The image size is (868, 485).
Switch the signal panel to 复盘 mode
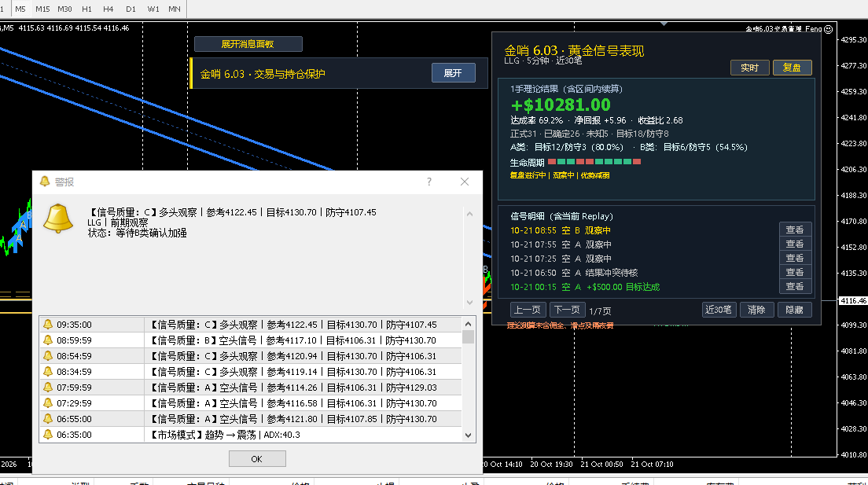pos(793,68)
